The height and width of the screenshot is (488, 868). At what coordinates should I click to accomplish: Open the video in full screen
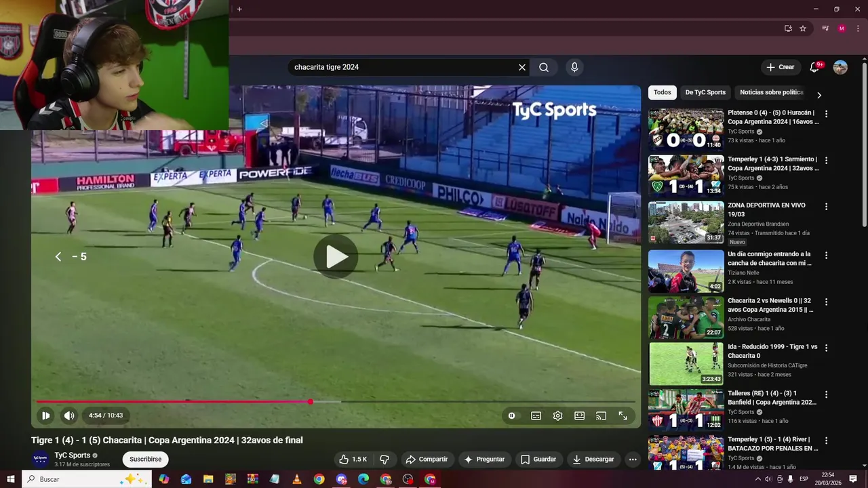pyautogui.click(x=623, y=415)
